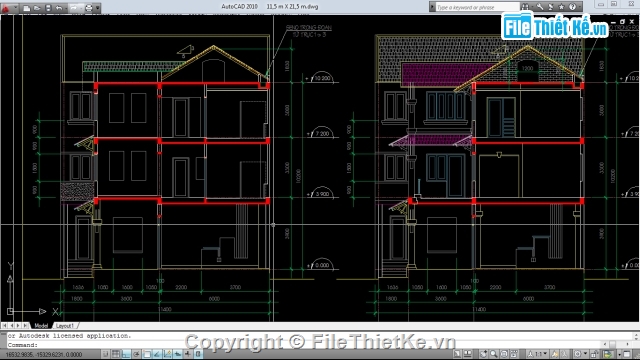Open the annotation scale 1:1 dropdown
640x360 pixels.
click(537, 354)
